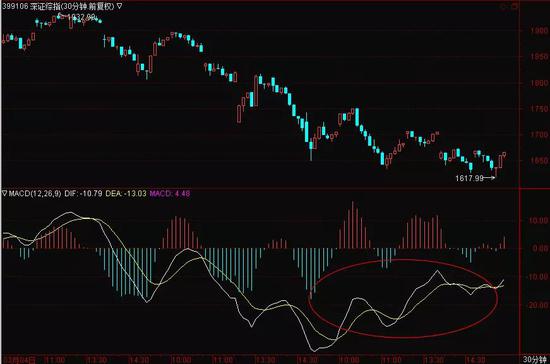The height and width of the screenshot is (364, 550).
Task: Click the first 11:00 time axis marker
Action: click(55, 360)
